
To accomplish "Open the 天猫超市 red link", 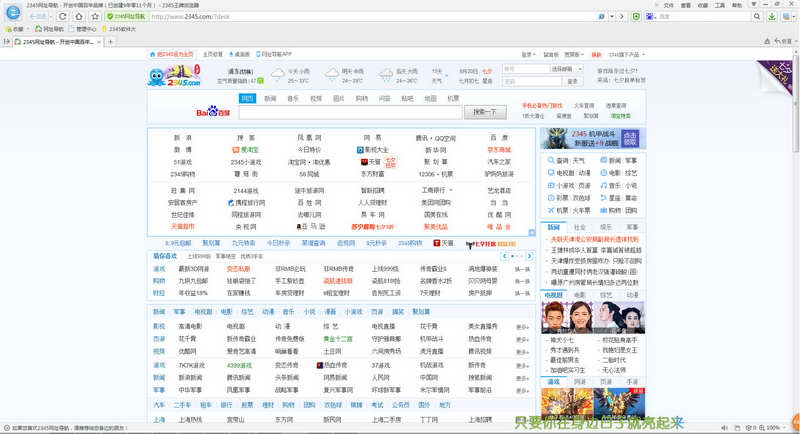I will click(183, 226).
